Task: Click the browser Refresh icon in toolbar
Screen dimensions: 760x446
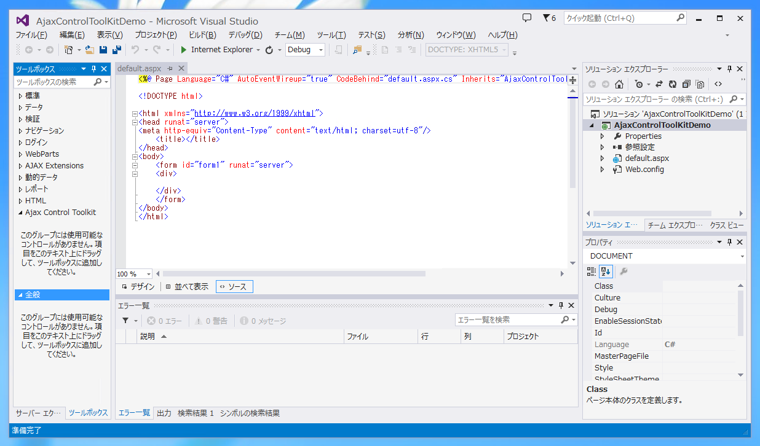Action: pos(269,49)
